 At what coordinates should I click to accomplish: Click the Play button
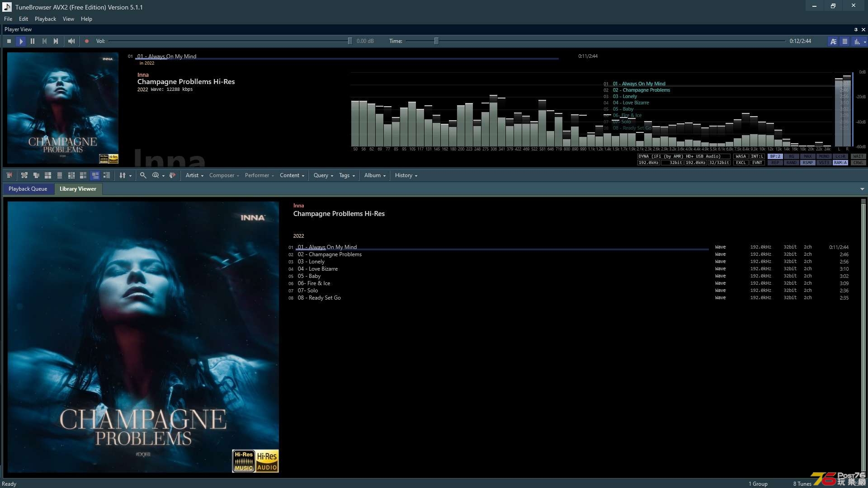point(21,41)
